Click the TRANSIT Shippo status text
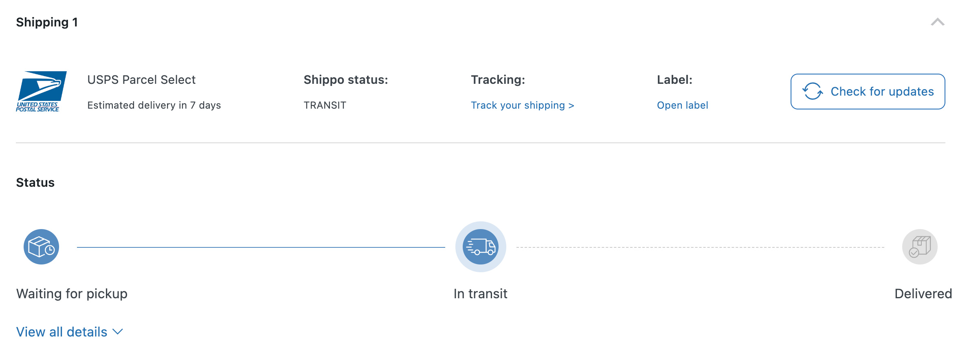 pos(325,105)
